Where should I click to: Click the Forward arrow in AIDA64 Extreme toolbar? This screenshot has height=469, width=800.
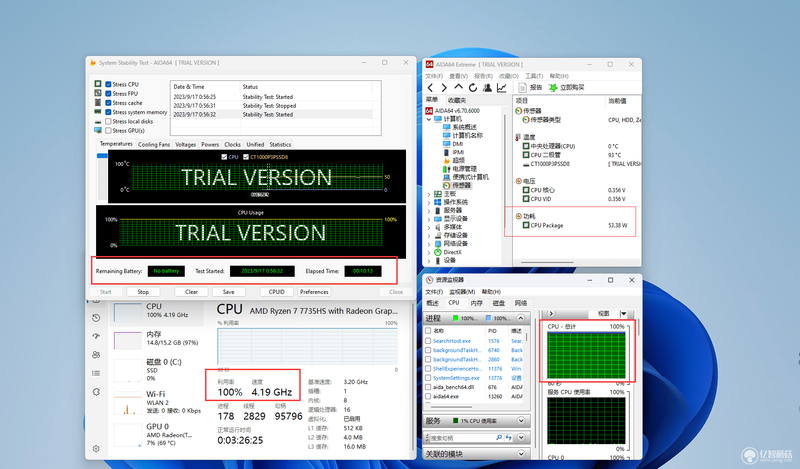[x=444, y=88]
